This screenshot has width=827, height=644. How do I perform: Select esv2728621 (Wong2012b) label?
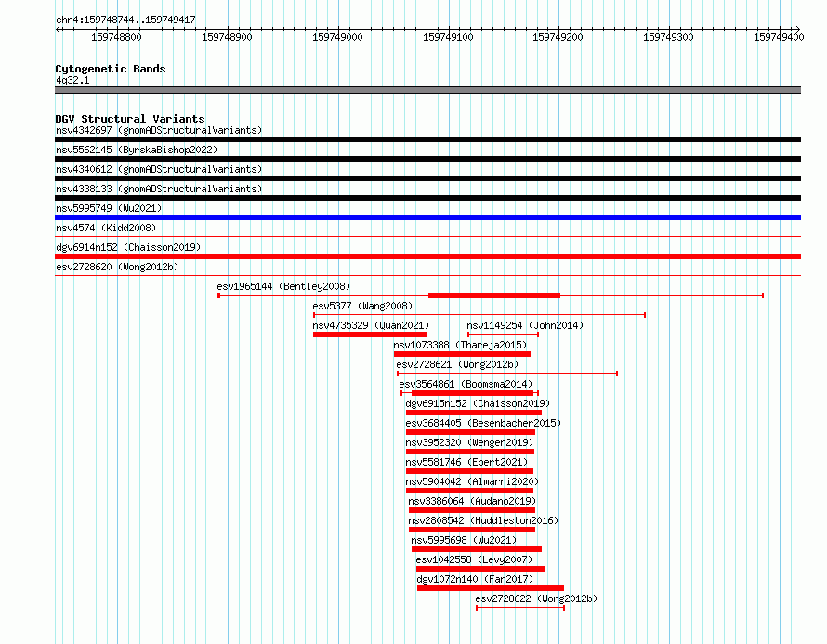457,364
